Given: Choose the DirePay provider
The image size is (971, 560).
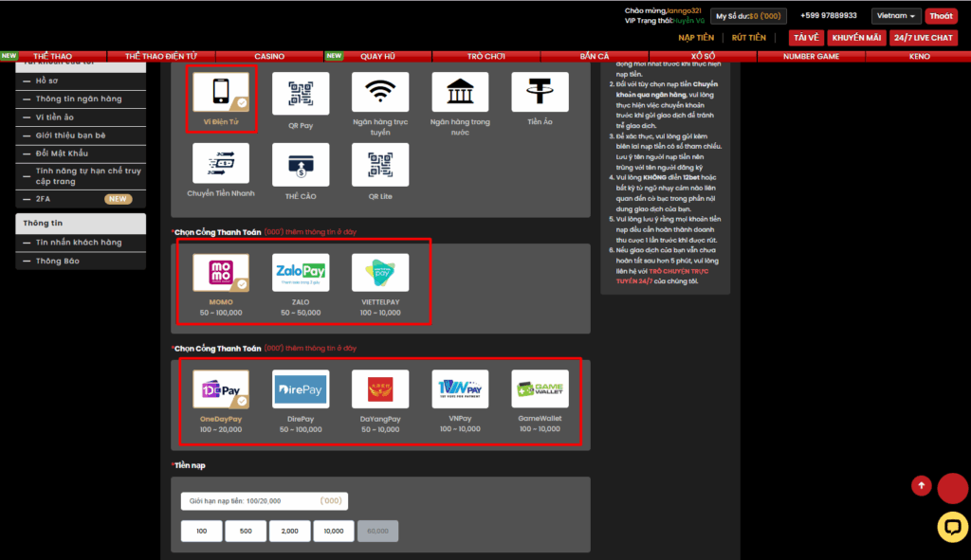Looking at the screenshot, I should pos(301,389).
